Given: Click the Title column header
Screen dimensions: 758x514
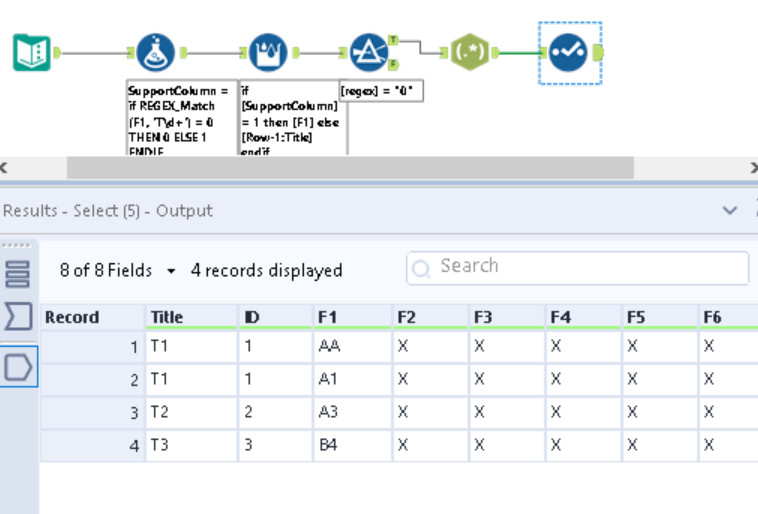Looking at the screenshot, I should [167, 317].
